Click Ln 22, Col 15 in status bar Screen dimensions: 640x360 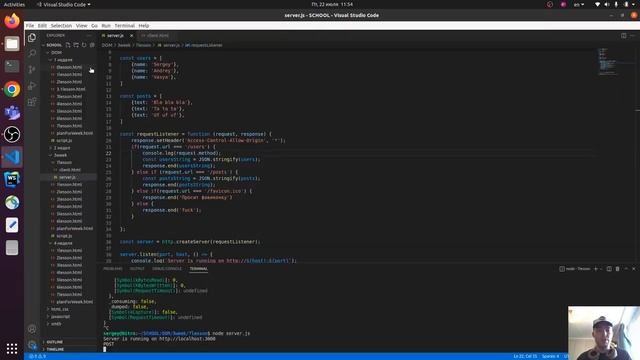pyautogui.click(x=525, y=356)
